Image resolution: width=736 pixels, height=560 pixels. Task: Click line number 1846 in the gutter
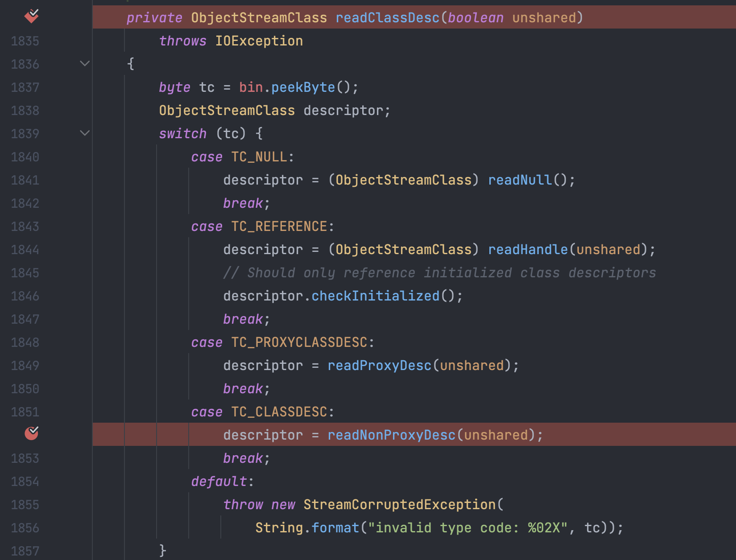(x=25, y=296)
